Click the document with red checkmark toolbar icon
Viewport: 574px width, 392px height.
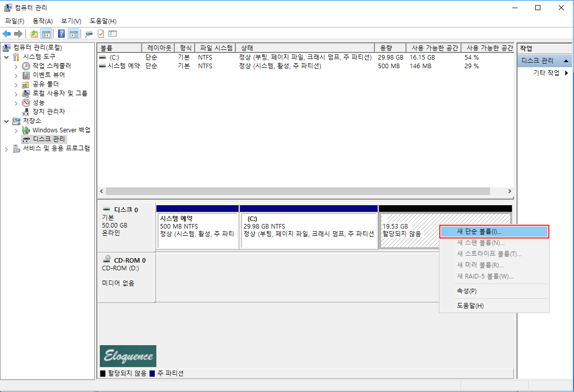pyautogui.click(x=101, y=34)
